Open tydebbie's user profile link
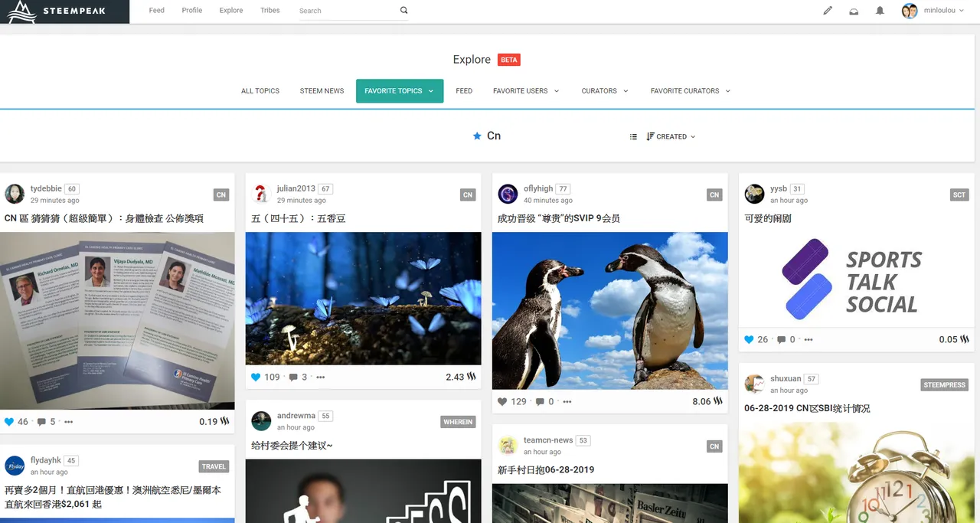 (46, 188)
